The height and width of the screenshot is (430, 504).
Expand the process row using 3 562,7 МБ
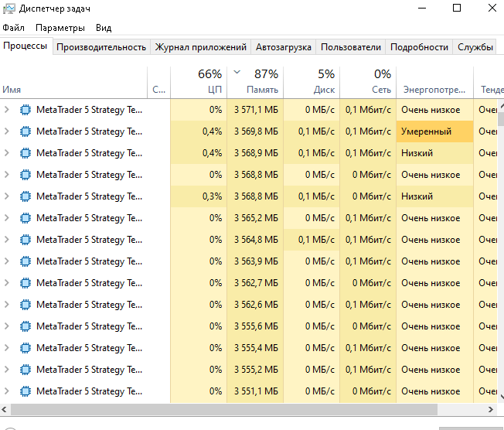[x=6, y=283]
